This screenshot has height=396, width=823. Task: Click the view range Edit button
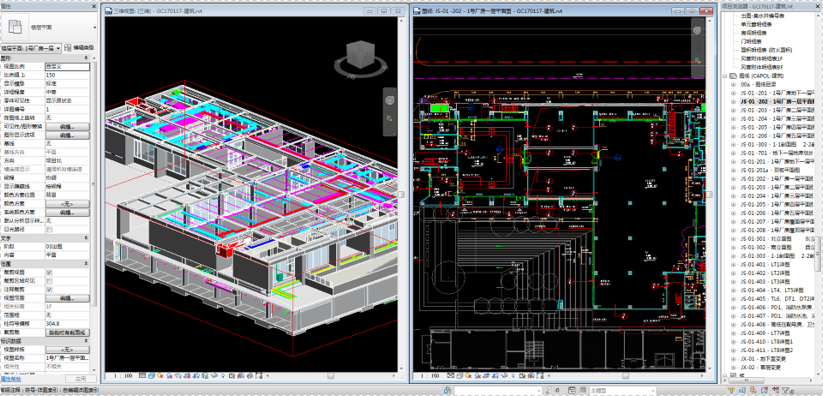[68, 298]
